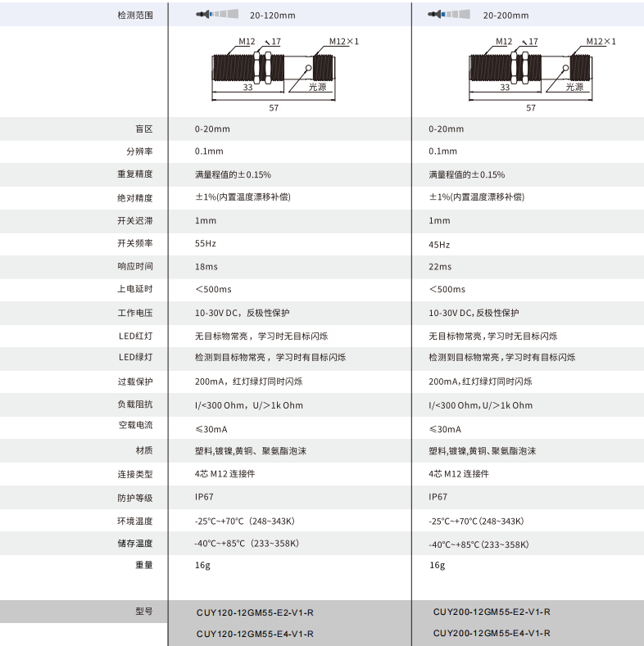644x646 pixels.
Task: Click 检测到目标物常亮, 学习时有目标闪烁 in the 20-200mm column
Action: click(x=501, y=357)
